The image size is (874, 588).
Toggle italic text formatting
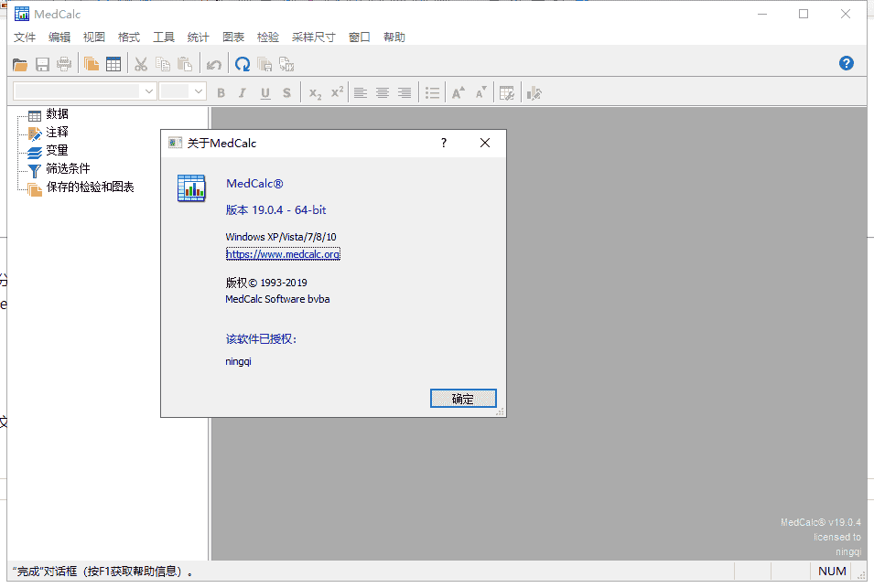pos(243,92)
